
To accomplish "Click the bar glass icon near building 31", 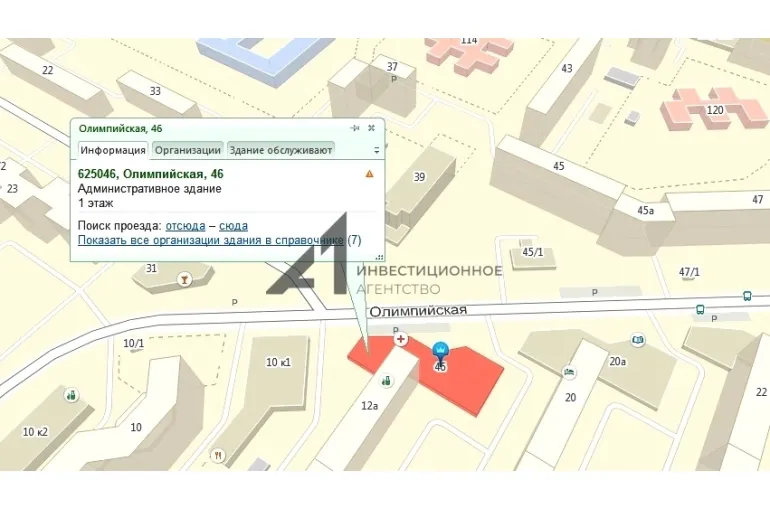I will tap(183, 279).
